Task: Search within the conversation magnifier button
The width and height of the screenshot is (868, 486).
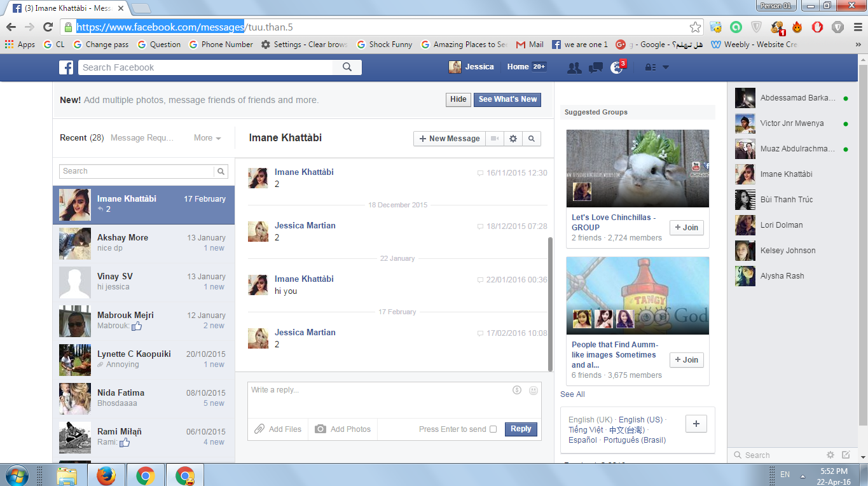Action: click(532, 139)
